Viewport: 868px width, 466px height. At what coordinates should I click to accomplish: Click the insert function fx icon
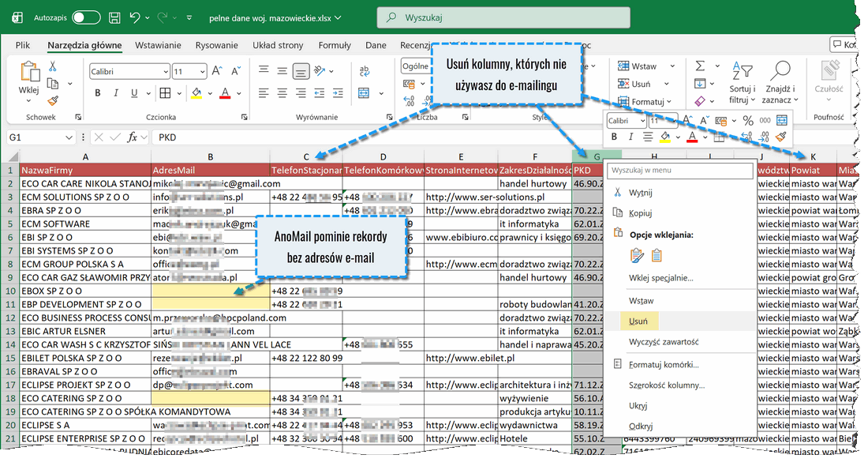click(x=132, y=137)
